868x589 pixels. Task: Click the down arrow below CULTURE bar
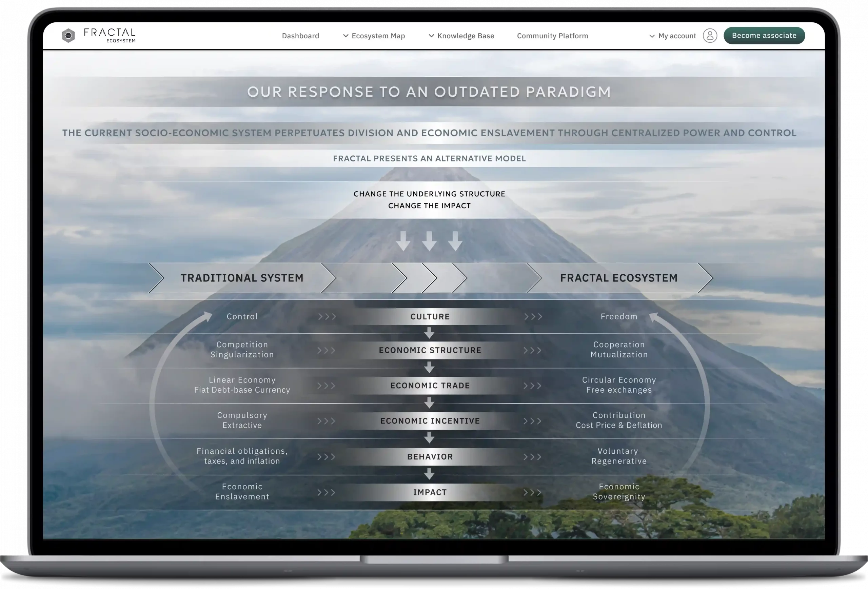pos(429,333)
